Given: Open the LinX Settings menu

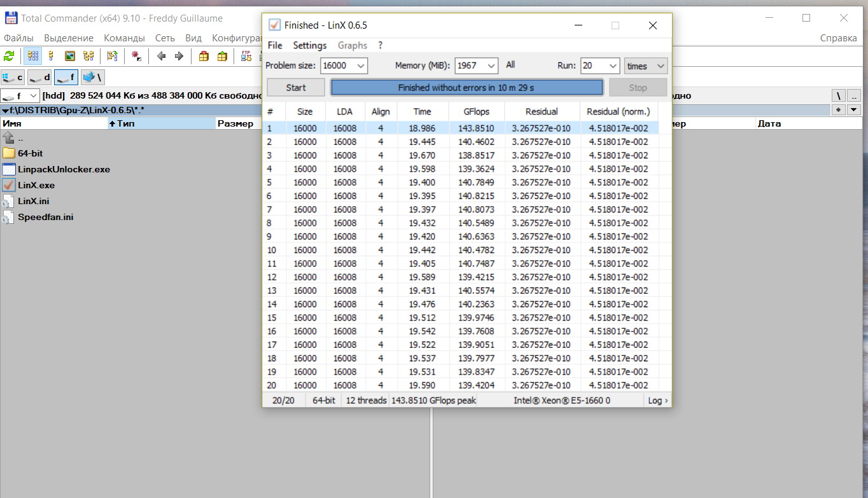Looking at the screenshot, I should 310,45.
